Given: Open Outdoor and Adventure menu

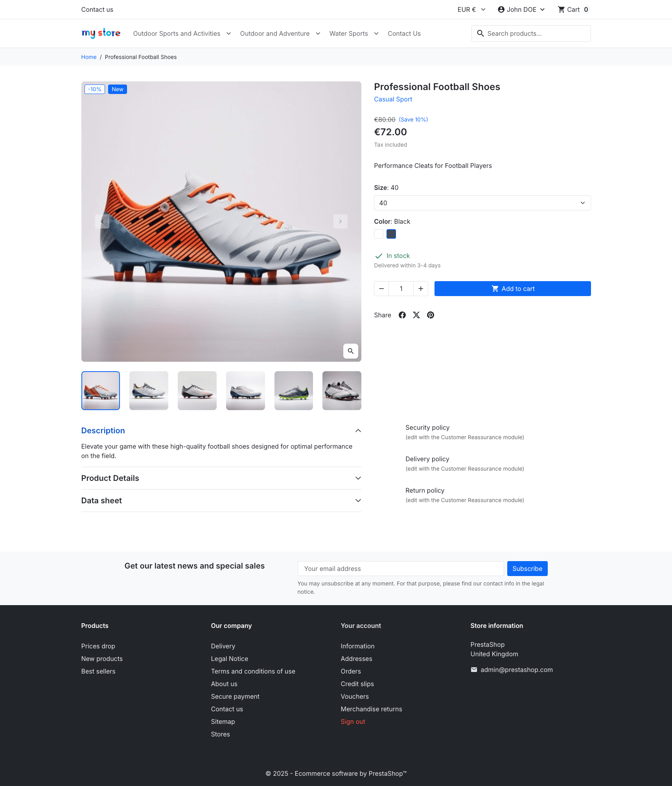Looking at the screenshot, I should (280, 33).
